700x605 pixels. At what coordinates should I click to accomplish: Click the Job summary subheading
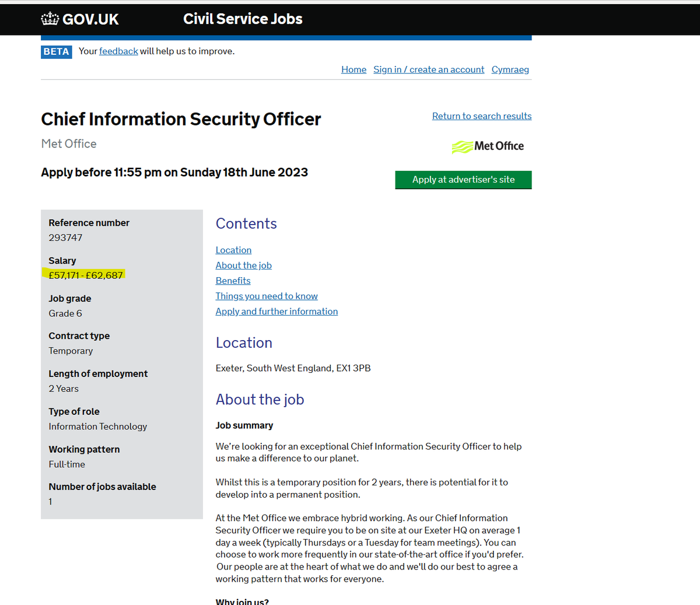click(244, 425)
